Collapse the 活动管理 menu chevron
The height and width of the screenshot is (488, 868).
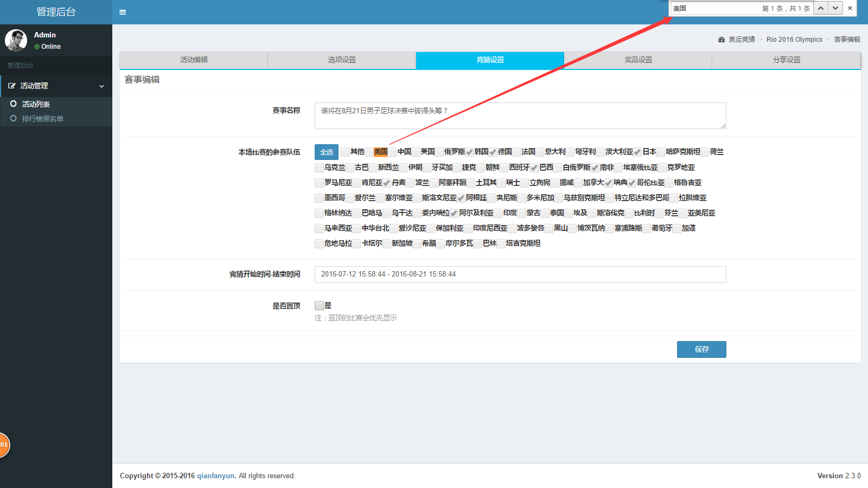pyautogui.click(x=101, y=86)
